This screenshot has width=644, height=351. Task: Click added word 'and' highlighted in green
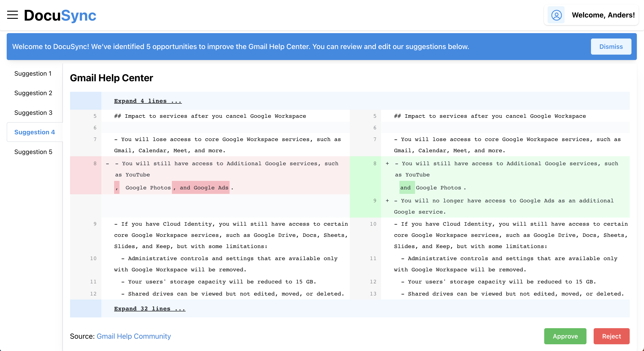point(407,187)
